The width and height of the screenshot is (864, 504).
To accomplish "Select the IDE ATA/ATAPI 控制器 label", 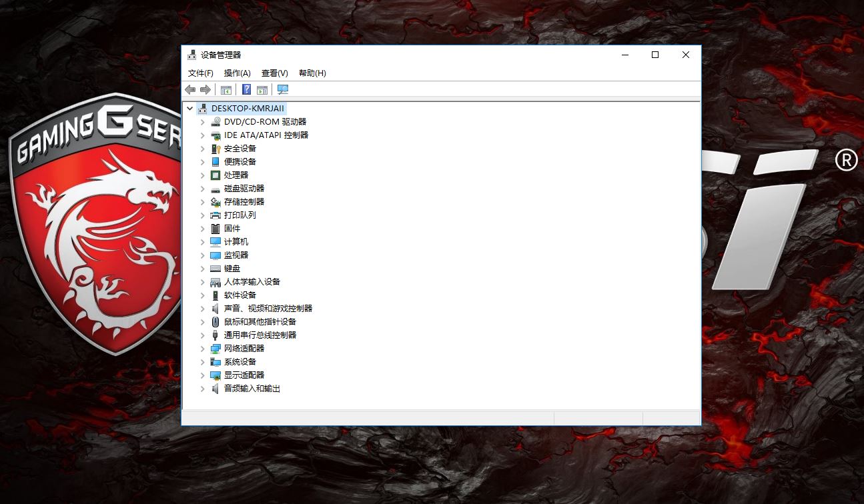I will pyautogui.click(x=266, y=135).
